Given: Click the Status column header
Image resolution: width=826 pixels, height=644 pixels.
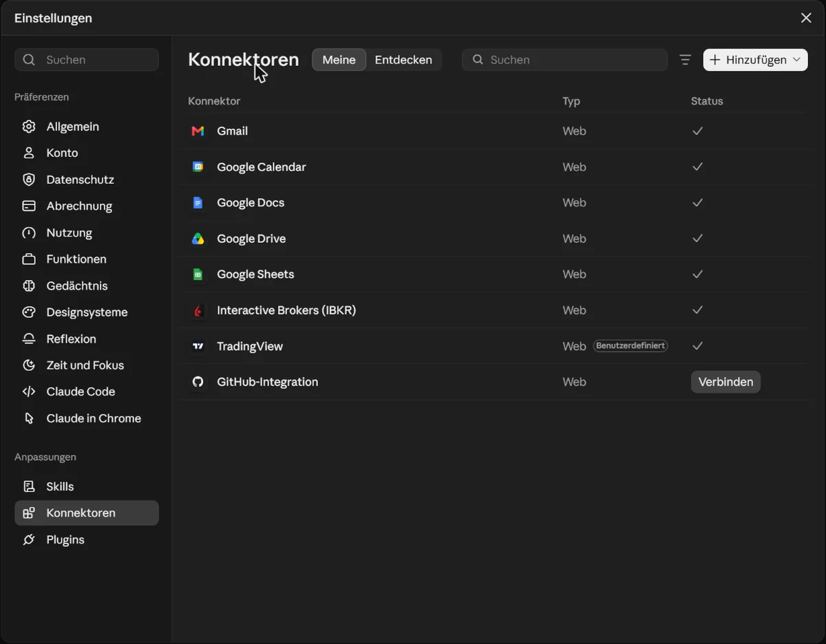Looking at the screenshot, I should [x=707, y=101].
